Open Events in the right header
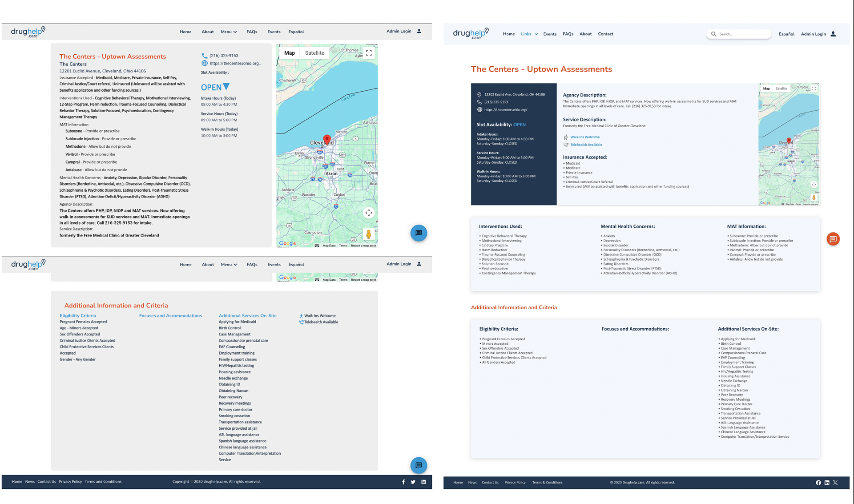The image size is (854, 504). 550,34
